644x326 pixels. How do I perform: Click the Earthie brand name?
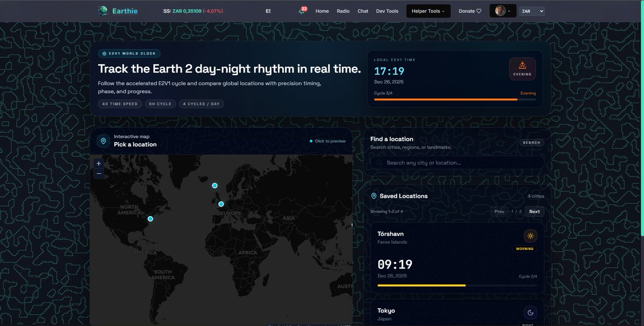[125, 11]
